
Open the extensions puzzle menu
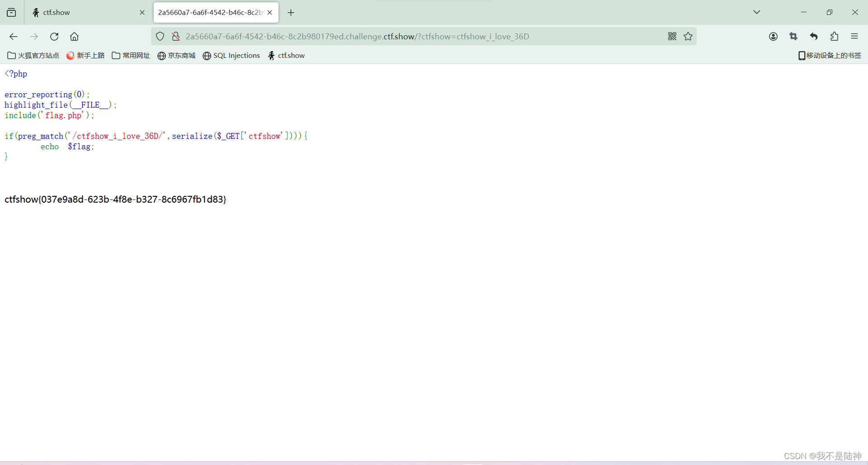834,37
